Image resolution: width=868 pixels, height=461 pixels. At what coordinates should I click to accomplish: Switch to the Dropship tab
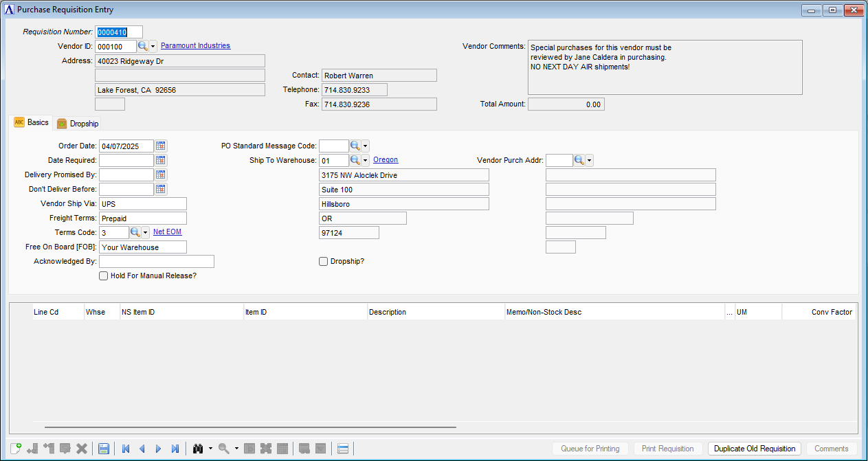tap(78, 124)
